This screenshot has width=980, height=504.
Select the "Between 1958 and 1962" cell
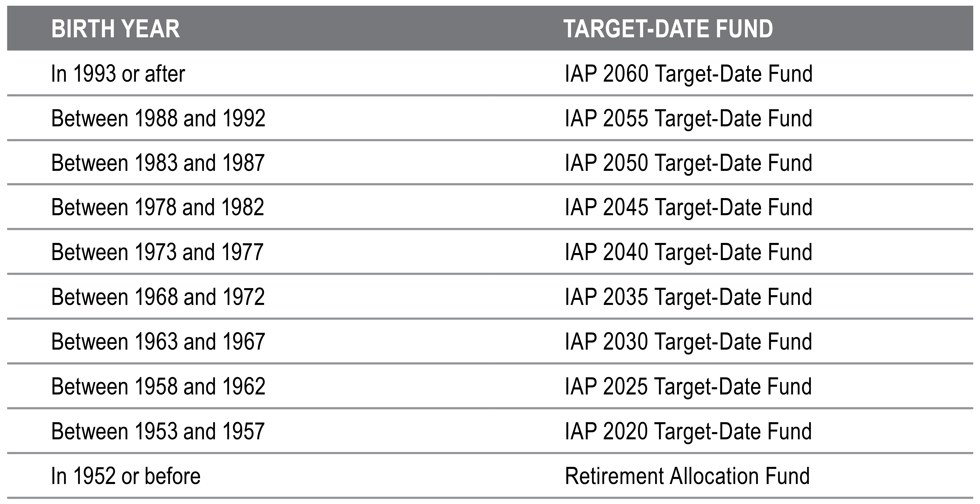[x=158, y=386]
